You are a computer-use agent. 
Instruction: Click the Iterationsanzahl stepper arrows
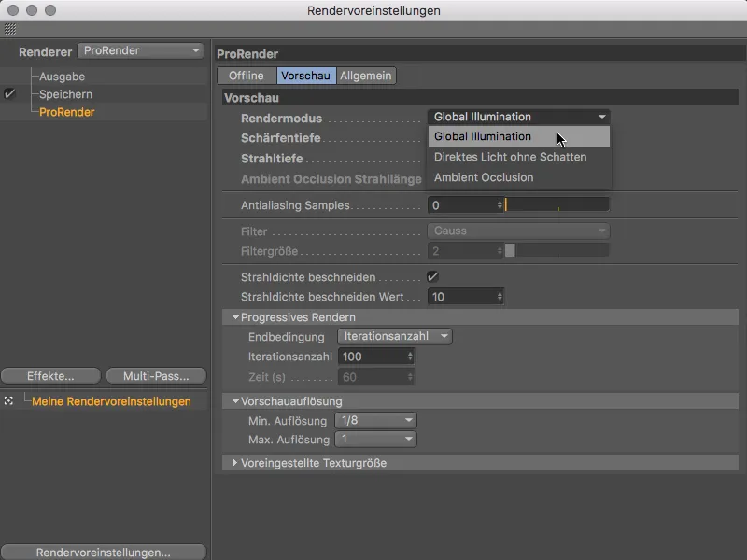click(410, 357)
